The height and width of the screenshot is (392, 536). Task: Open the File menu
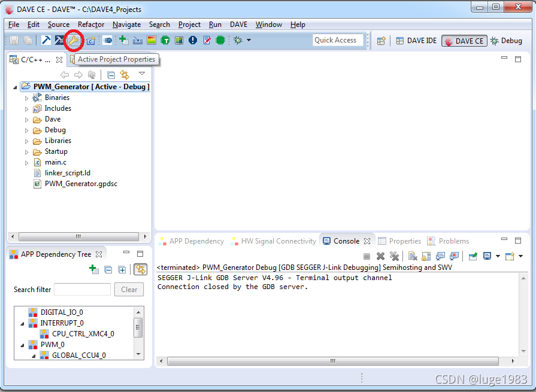coord(14,25)
